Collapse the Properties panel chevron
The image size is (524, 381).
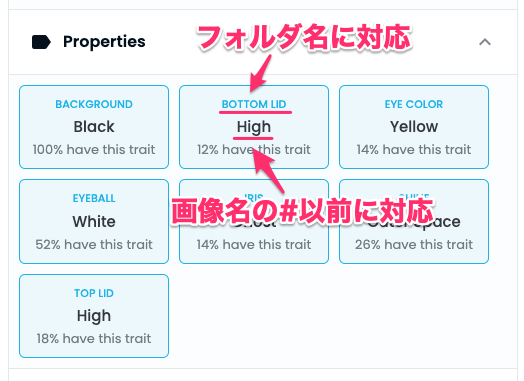pyautogui.click(x=485, y=42)
